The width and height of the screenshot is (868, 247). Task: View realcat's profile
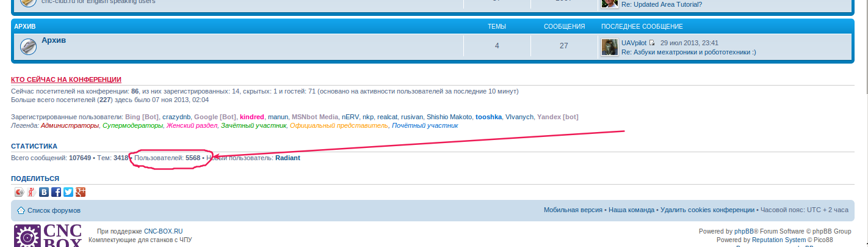click(387, 117)
